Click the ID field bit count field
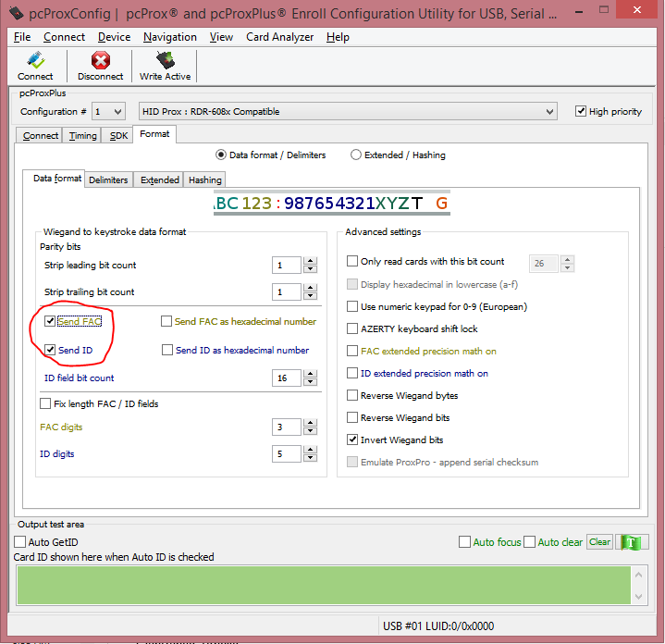Image resolution: width=665 pixels, height=644 pixels. [287, 378]
